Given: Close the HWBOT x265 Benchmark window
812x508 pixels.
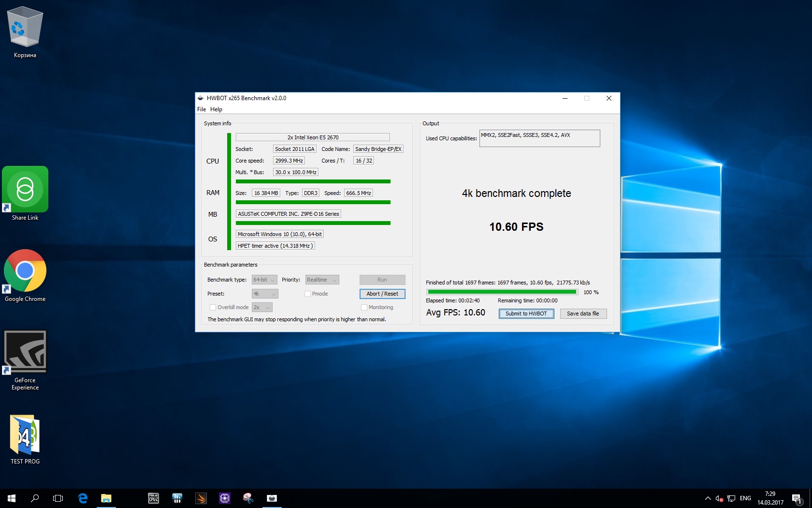Looking at the screenshot, I should pyautogui.click(x=609, y=98).
